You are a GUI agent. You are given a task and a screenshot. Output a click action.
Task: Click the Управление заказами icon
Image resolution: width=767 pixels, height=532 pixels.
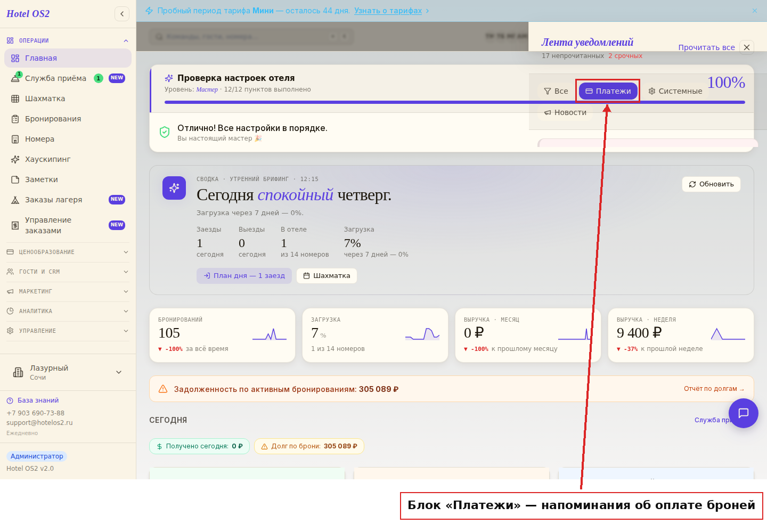click(x=15, y=225)
